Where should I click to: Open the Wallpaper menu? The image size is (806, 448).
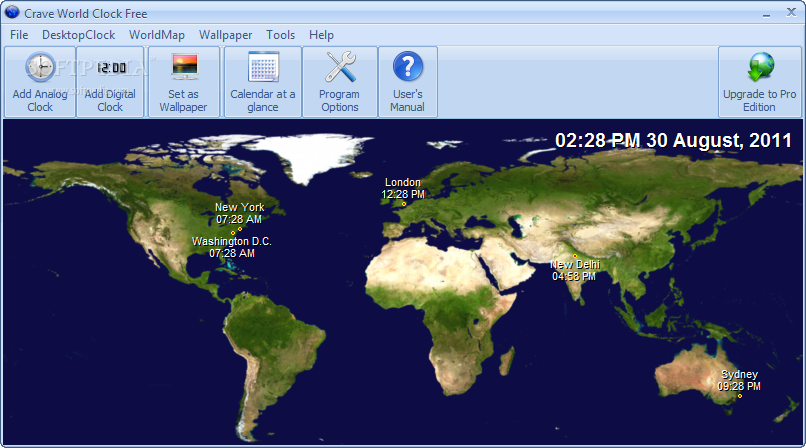(x=226, y=35)
